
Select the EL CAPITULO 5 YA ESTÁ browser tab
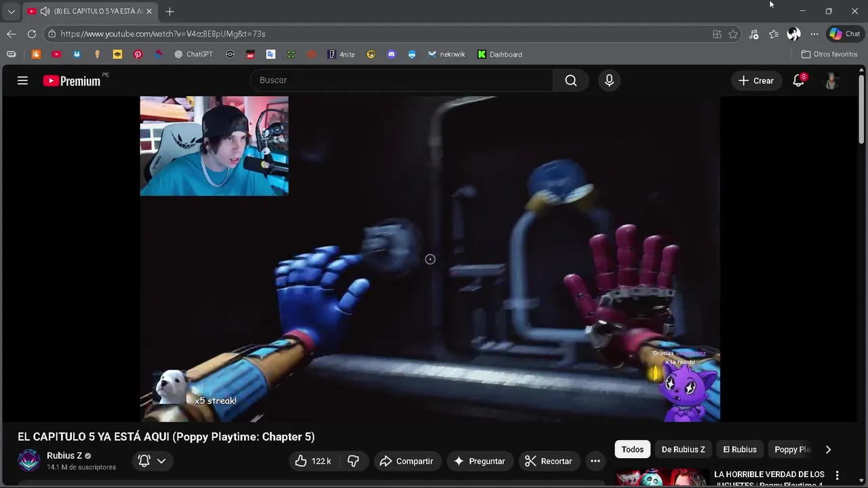tap(89, 12)
